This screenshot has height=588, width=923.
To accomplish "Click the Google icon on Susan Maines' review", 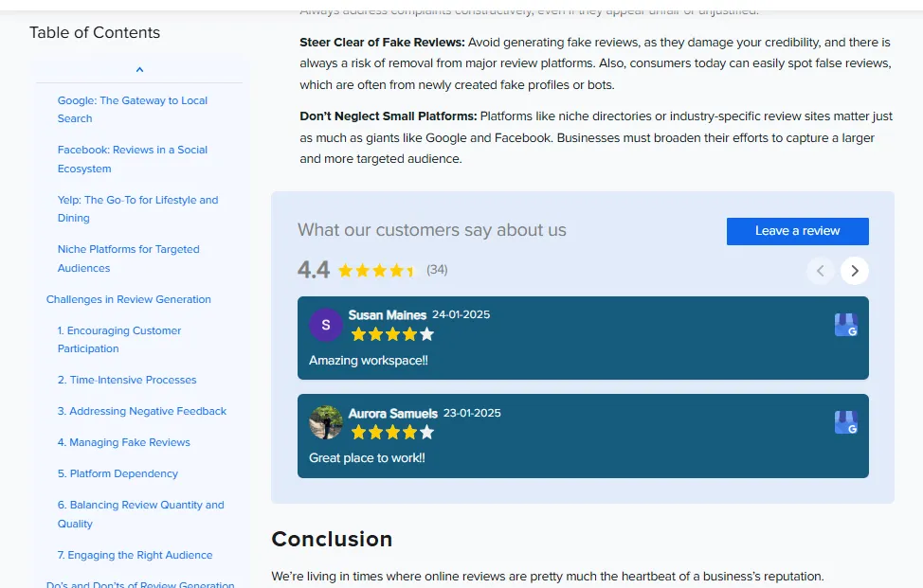I will tap(844, 324).
